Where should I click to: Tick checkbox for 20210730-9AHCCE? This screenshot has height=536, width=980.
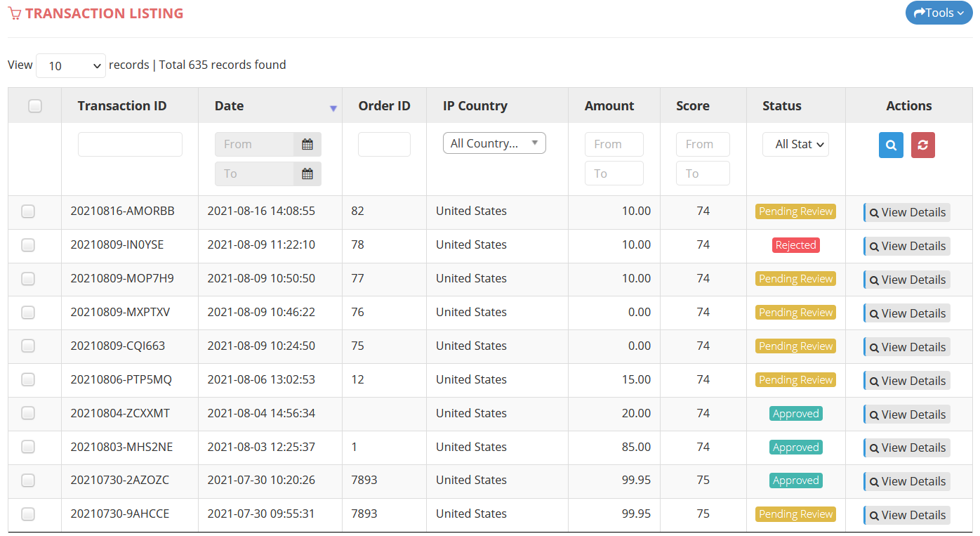point(28,514)
